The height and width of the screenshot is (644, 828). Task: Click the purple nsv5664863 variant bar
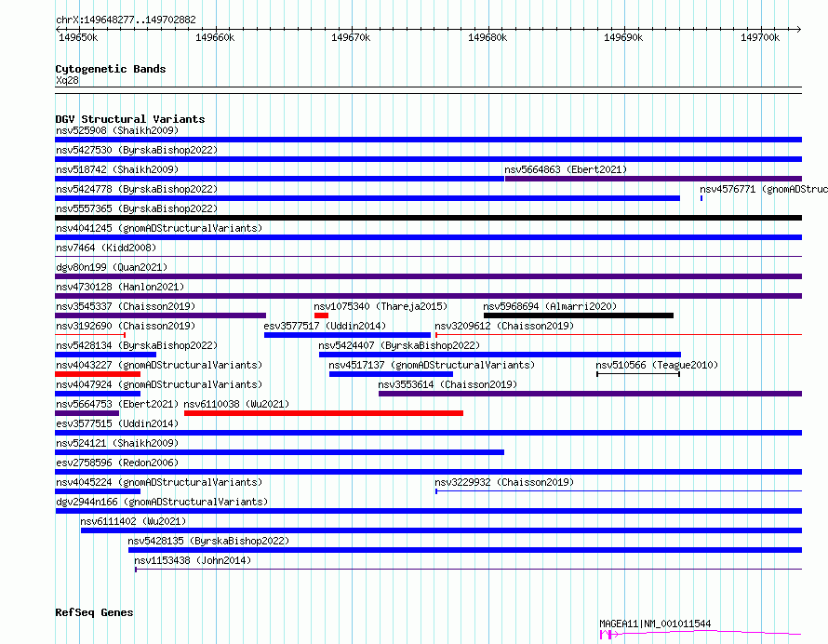coord(653,179)
